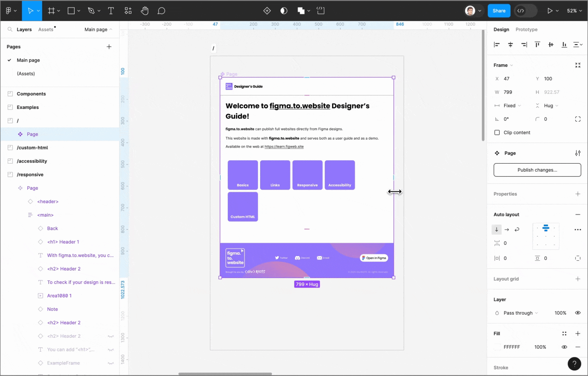Image resolution: width=588 pixels, height=376 pixels.
Task: Click the boolean union icon
Action: click(x=301, y=11)
